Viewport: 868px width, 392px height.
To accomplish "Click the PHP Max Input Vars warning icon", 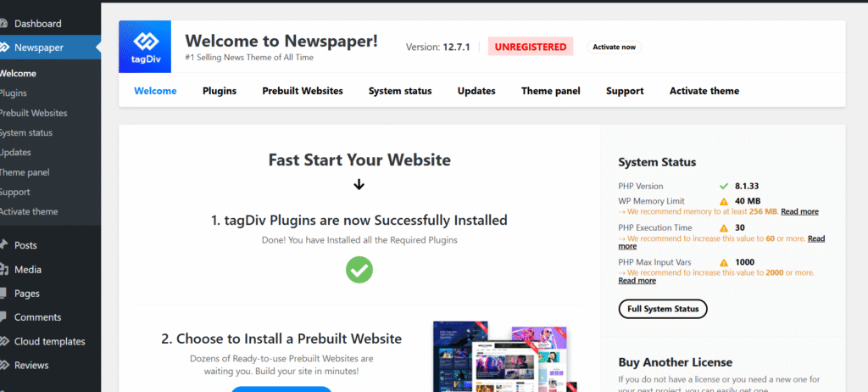I will pos(724,262).
